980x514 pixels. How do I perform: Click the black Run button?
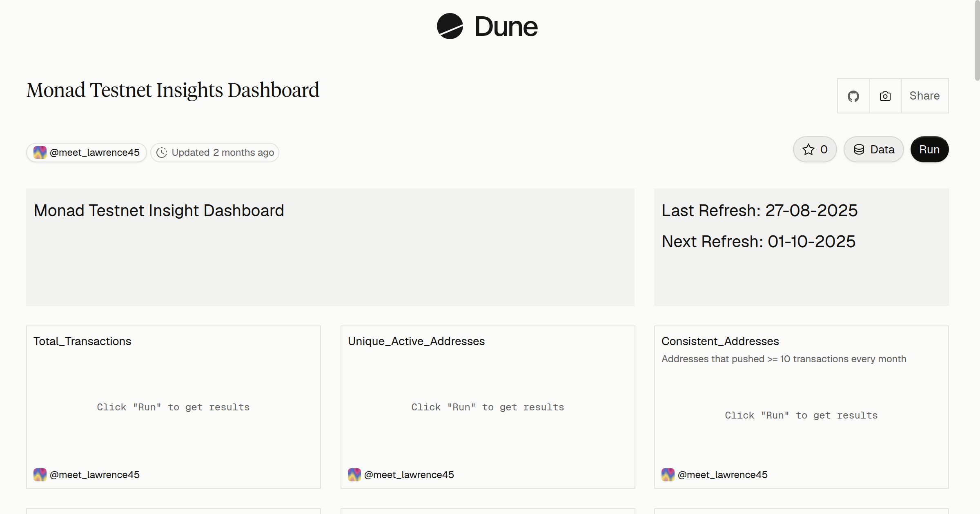(x=929, y=149)
